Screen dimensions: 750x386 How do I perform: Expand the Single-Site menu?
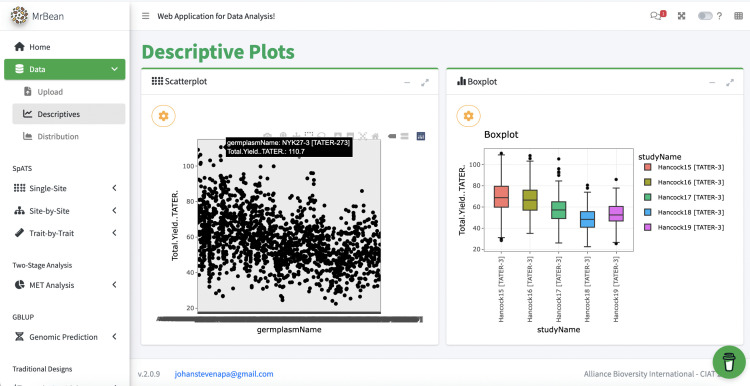(65, 188)
